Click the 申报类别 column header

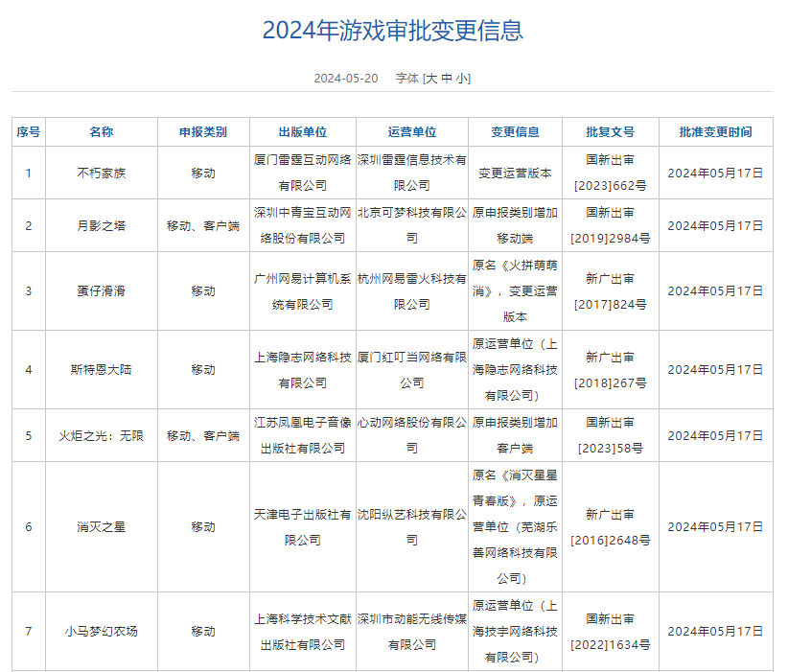tap(203, 132)
